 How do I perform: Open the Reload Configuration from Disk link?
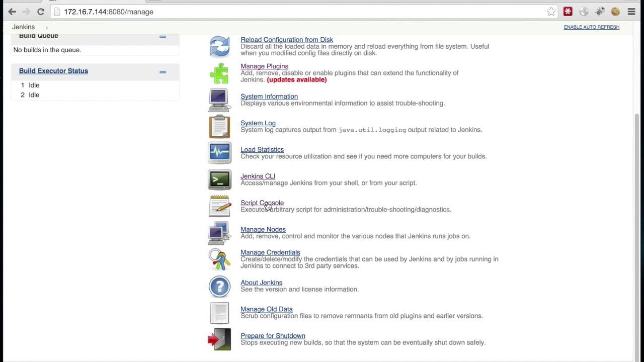[x=287, y=40]
